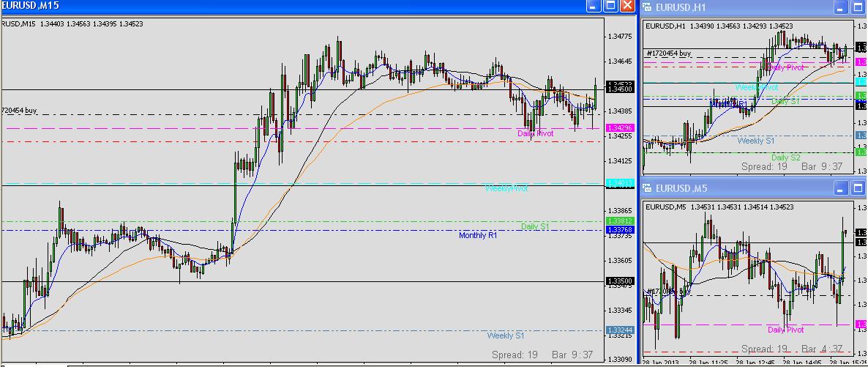Select the blue Monthly R1 label on M15
Viewport: 868px width, 367px height.
(478, 235)
